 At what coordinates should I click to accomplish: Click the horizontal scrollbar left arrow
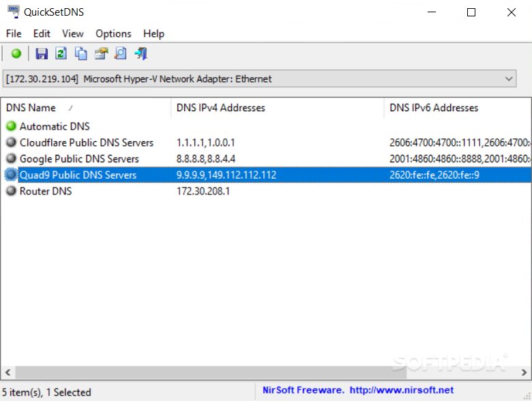pos(8,372)
